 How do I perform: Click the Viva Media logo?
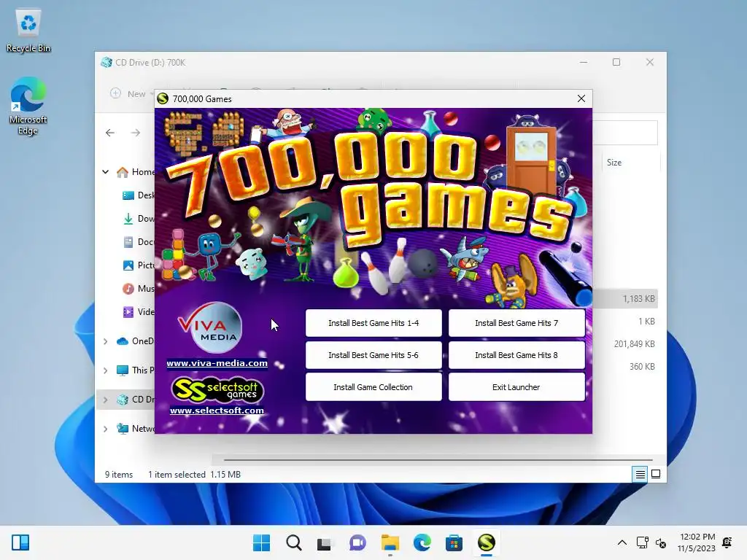pos(211,327)
